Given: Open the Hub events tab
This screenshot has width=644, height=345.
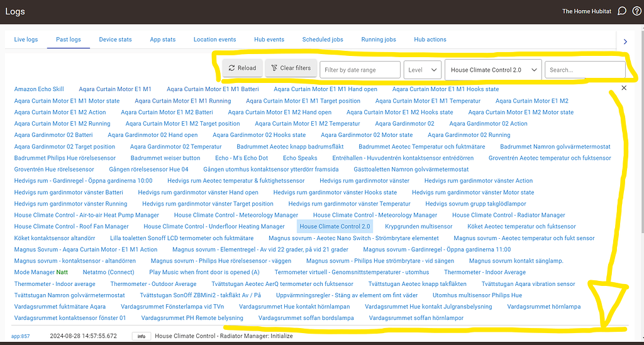Looking at the screenshot, I should (x=269, y=40).
